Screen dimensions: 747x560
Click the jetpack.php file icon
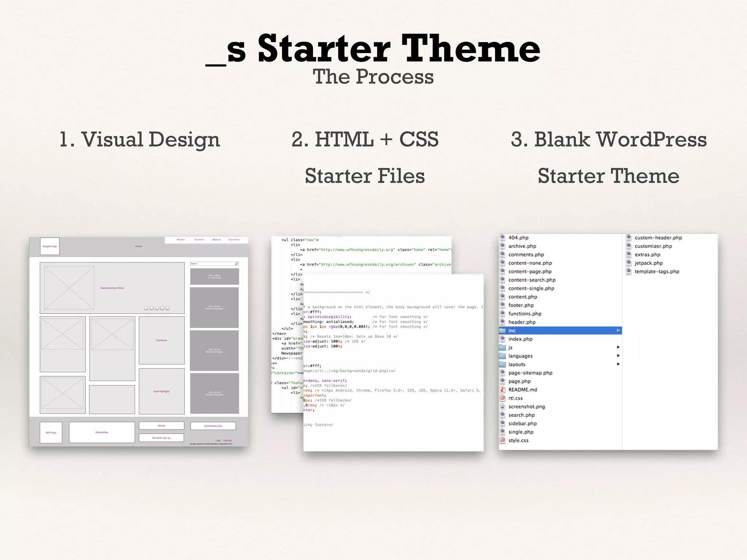pos(628,263)
